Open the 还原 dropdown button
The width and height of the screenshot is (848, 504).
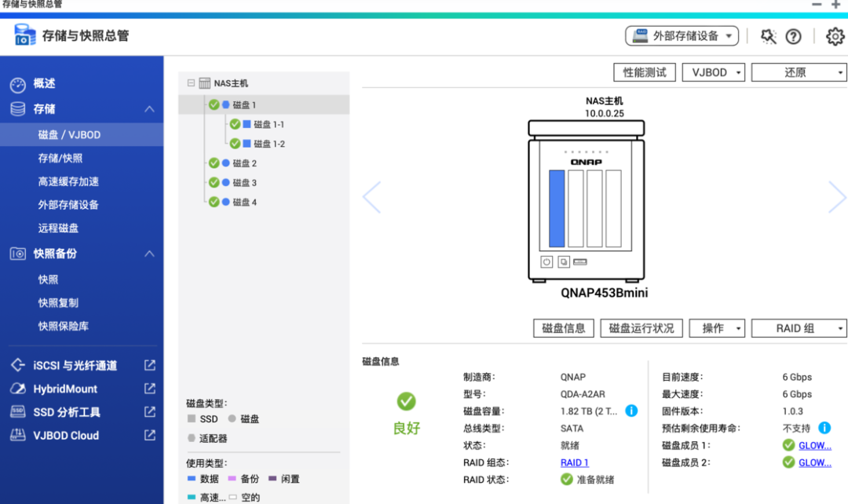[799, 72]
